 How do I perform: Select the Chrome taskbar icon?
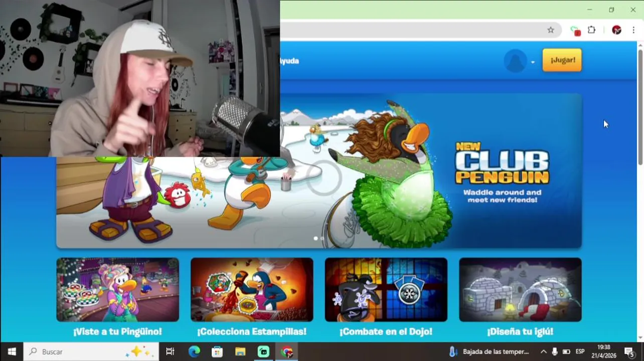(287, 351)
